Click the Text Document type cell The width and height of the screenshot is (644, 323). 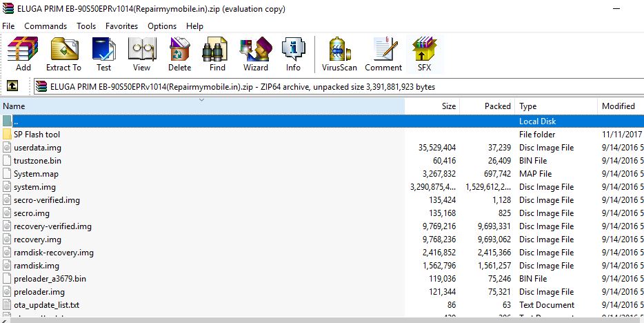click(x=547, y=305)
